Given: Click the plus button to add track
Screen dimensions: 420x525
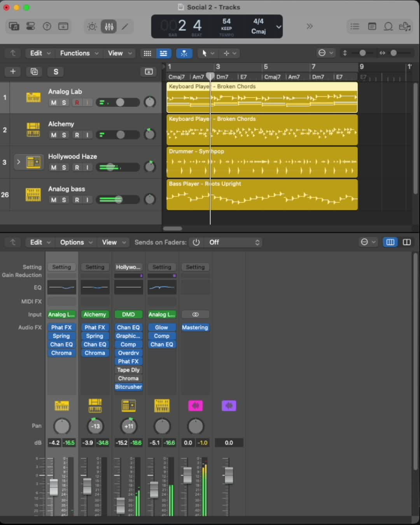Looking at the screenshot, I should pyautogui.click(x=13, y=72).
